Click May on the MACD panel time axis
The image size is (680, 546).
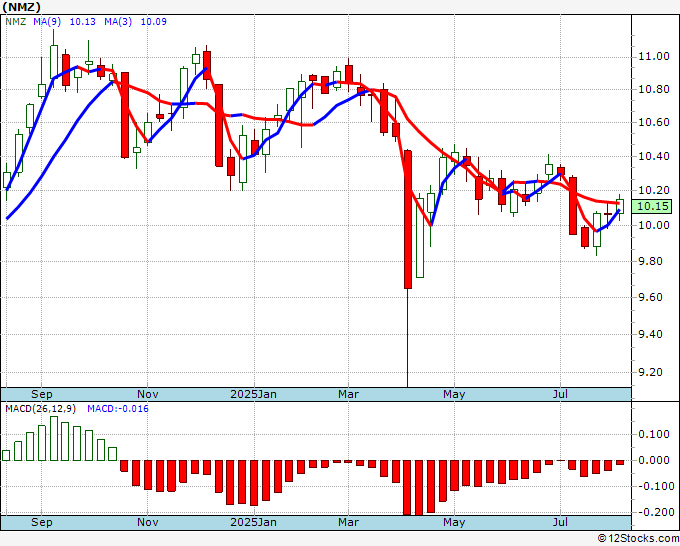point(454,522)
